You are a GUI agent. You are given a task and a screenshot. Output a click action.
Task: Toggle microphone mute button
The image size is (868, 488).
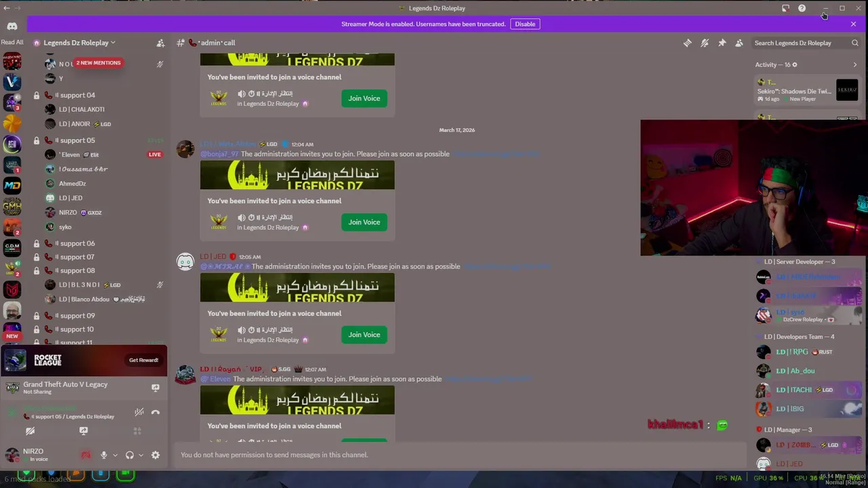point(104,455)
